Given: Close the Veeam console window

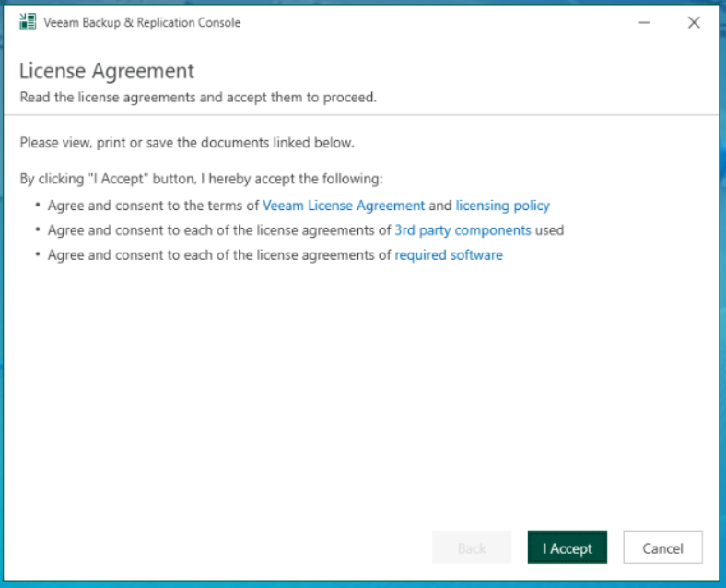Looking at the screenshot, I should tap(694, 22).
